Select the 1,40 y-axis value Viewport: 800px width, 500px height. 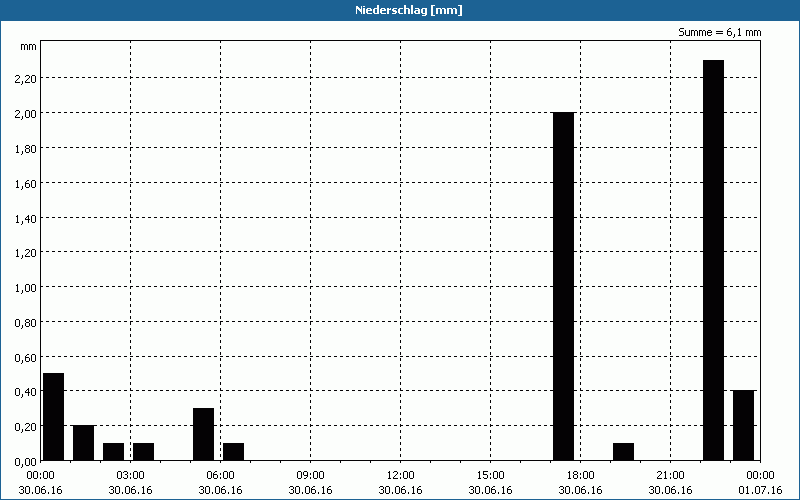pyautogui.click(x=27, y=218)
